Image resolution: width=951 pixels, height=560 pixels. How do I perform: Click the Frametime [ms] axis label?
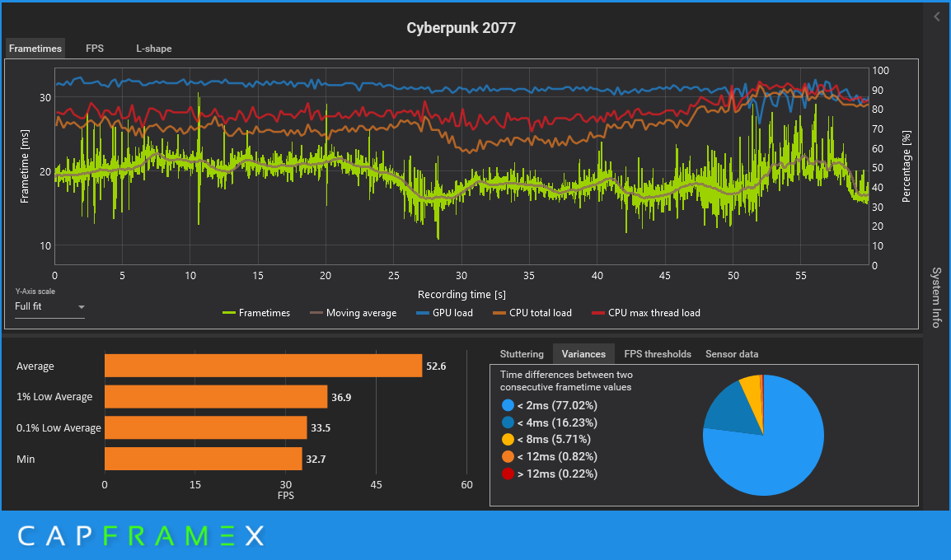pyautogui.click(x=24, y=166)
